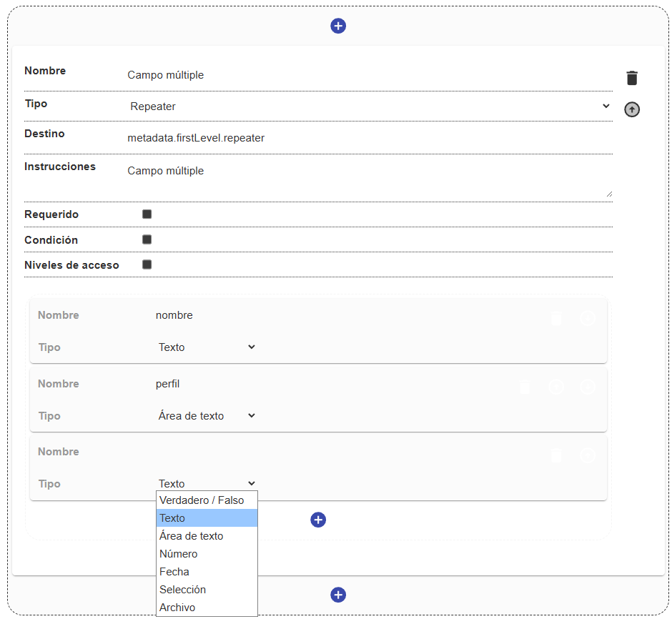Open Tipo dropdown of nombre sub-field
This screenshot has width=672, height=619.
[207, 347]
